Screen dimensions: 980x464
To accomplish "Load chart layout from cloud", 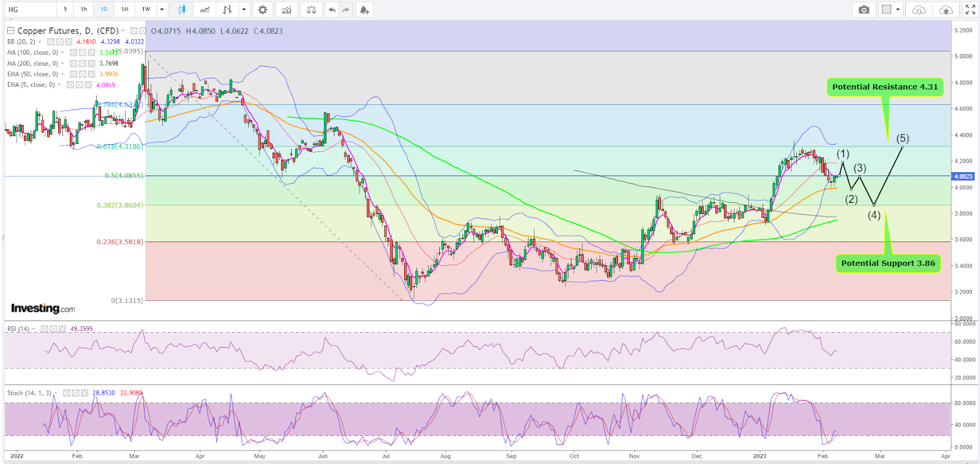I will pos(919,10).
